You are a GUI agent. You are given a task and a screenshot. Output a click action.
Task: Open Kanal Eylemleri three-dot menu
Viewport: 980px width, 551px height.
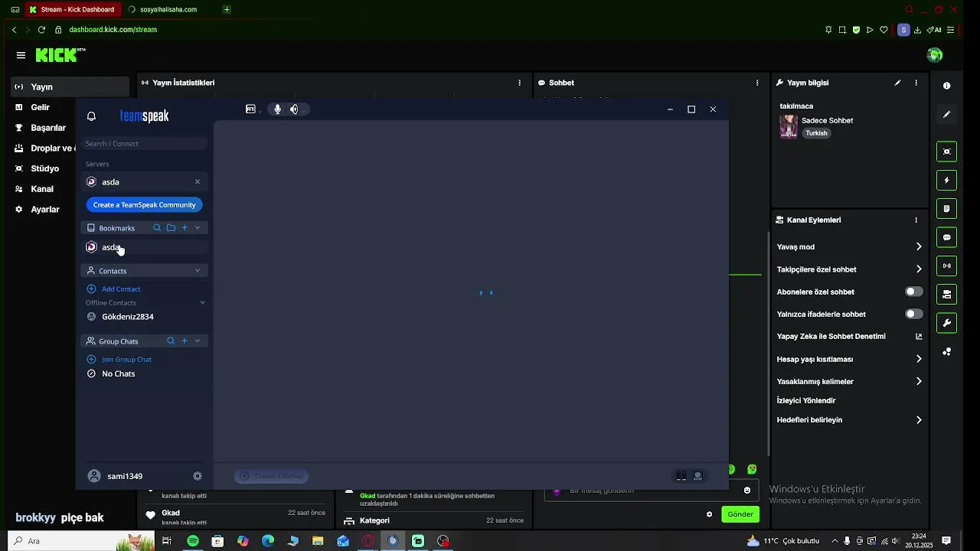916,220
